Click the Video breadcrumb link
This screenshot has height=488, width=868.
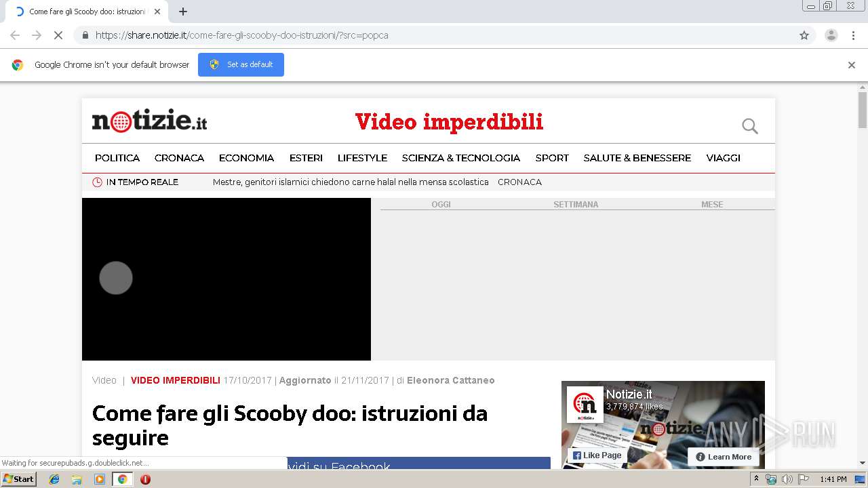pyautogui.click(x=104, y=380)
